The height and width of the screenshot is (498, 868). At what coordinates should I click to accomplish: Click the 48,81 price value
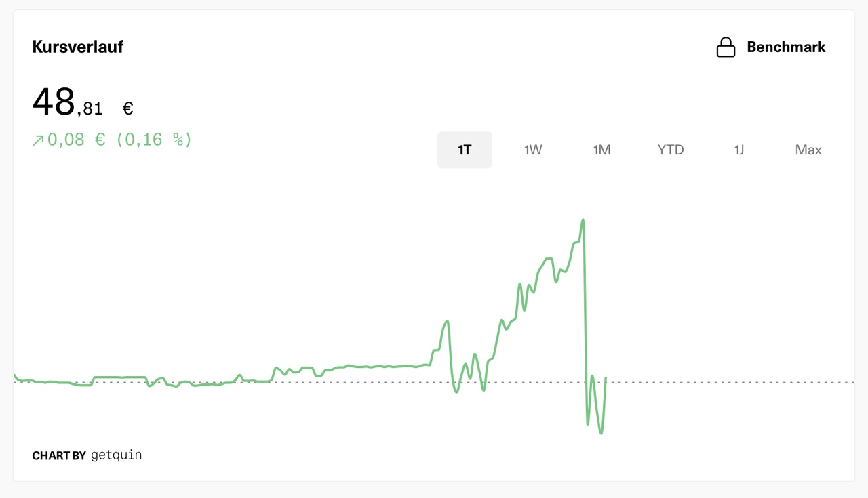[x=68, y=104]
